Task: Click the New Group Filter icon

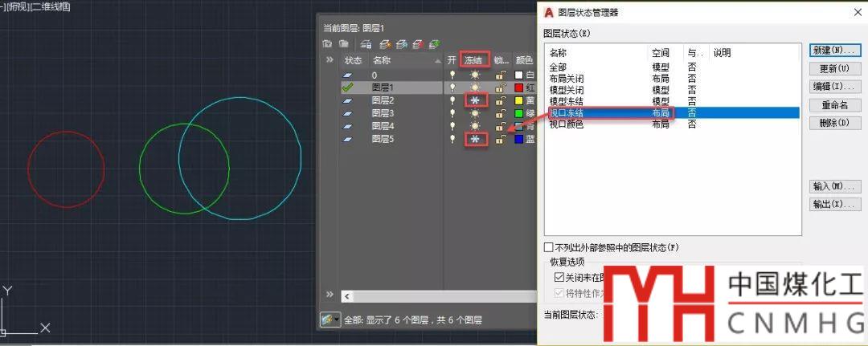Action: 344,43
